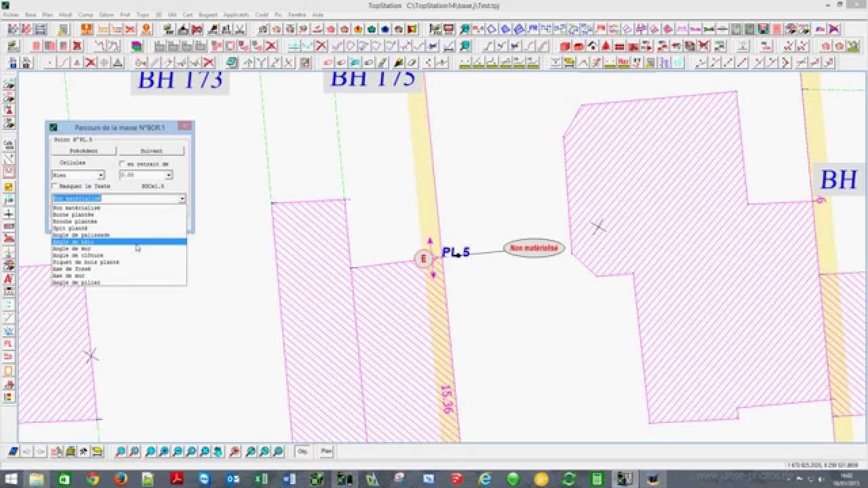868x488 pixels.
Task: Open Excel from the taskbar
Action: click(x=261, y=479)
